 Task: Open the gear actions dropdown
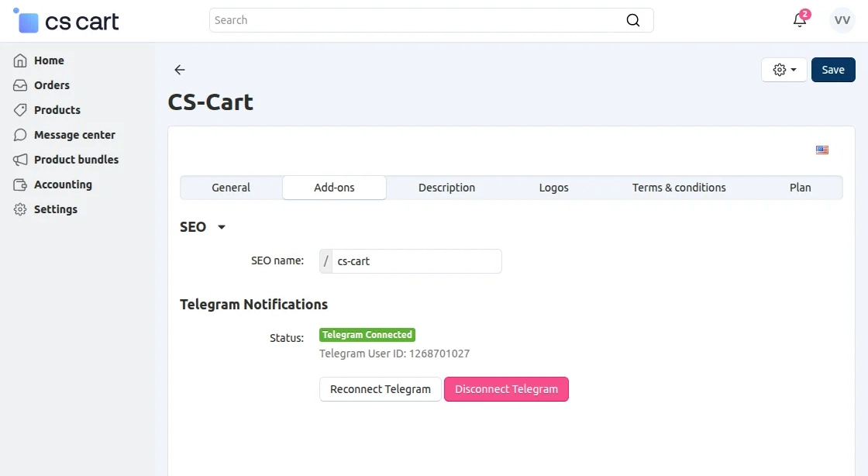tap(784, 70)
